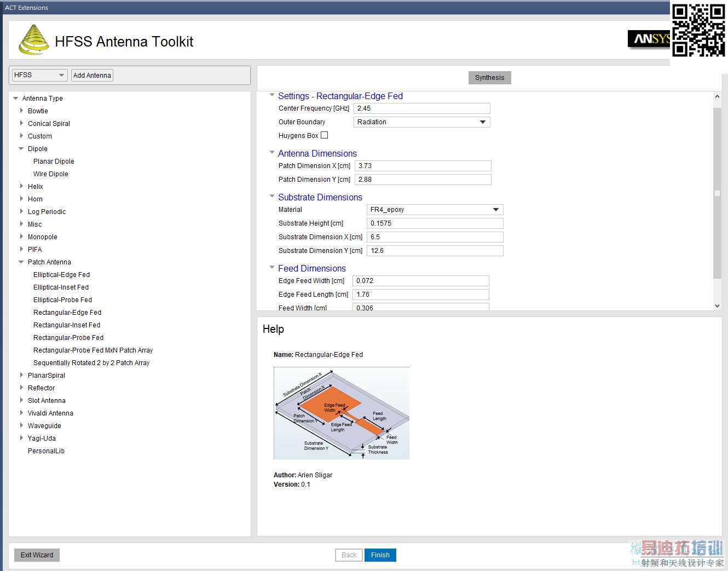Select the Vivaldi Antenna category

coord(50,413)
